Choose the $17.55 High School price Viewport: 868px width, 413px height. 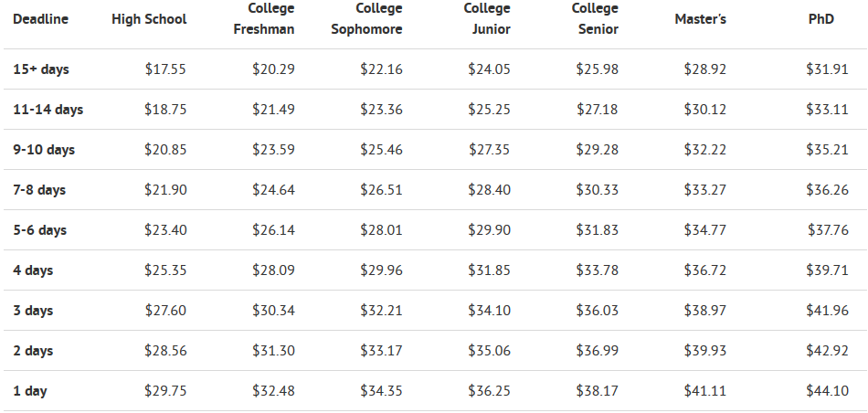(x=165, y=69)
